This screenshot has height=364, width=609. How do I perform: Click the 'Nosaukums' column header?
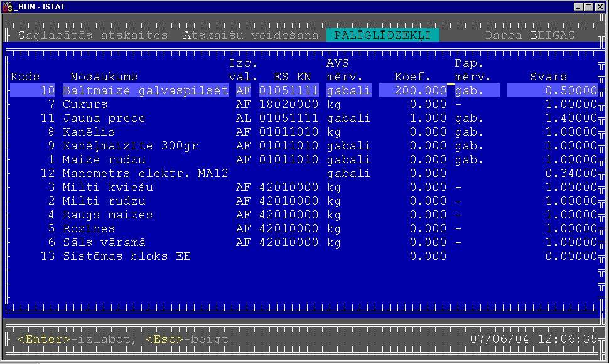pyautogui.click(x=104, y=77)
